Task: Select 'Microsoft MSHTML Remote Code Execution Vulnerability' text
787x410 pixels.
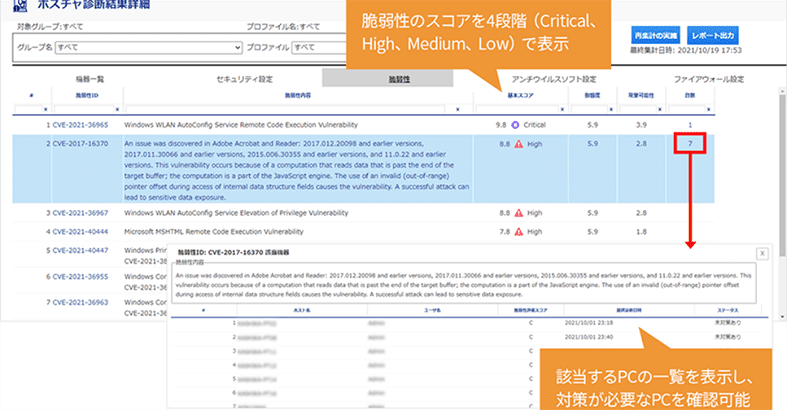Action: [214, 232]
